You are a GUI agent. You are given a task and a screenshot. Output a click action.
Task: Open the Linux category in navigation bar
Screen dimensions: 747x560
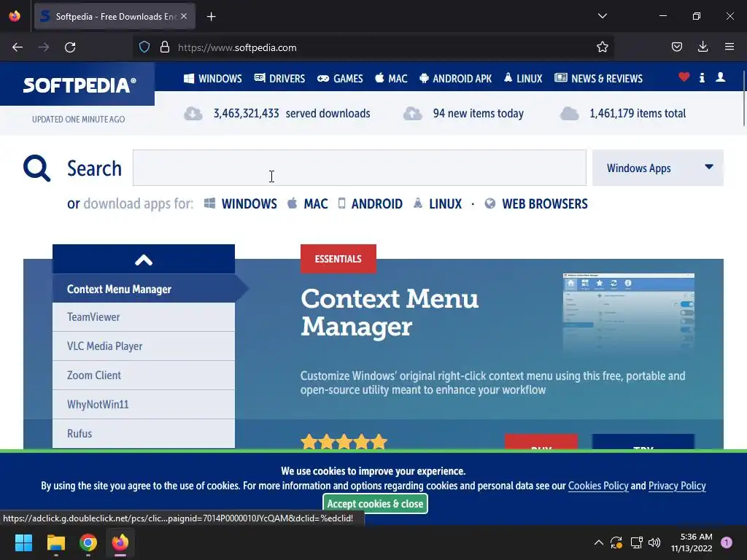coord(523,79)
